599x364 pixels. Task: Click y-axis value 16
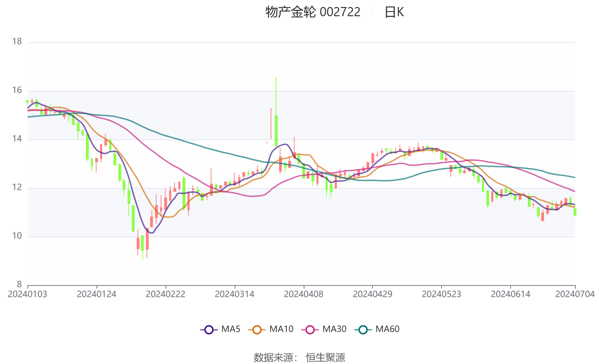point(17,90)
